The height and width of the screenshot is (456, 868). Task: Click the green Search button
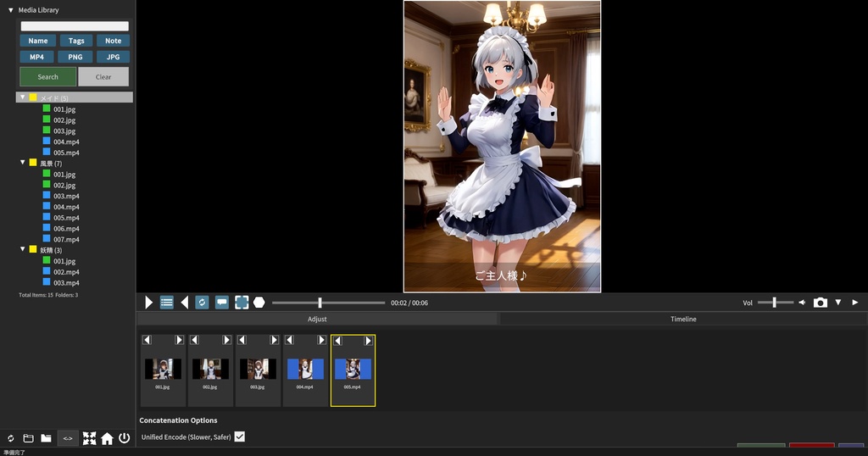47,76
